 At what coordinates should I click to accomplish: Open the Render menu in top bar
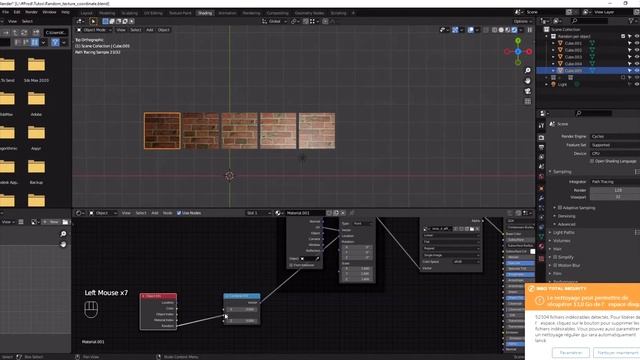coord(31,12)
